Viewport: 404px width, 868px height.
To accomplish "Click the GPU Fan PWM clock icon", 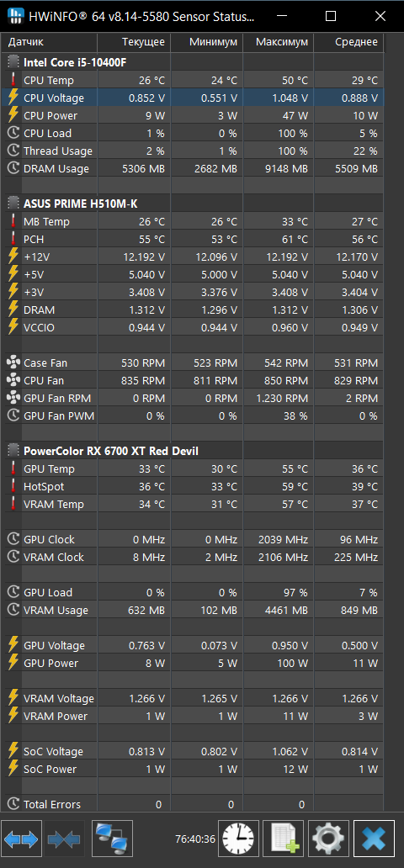I will [x=13, y=415].
